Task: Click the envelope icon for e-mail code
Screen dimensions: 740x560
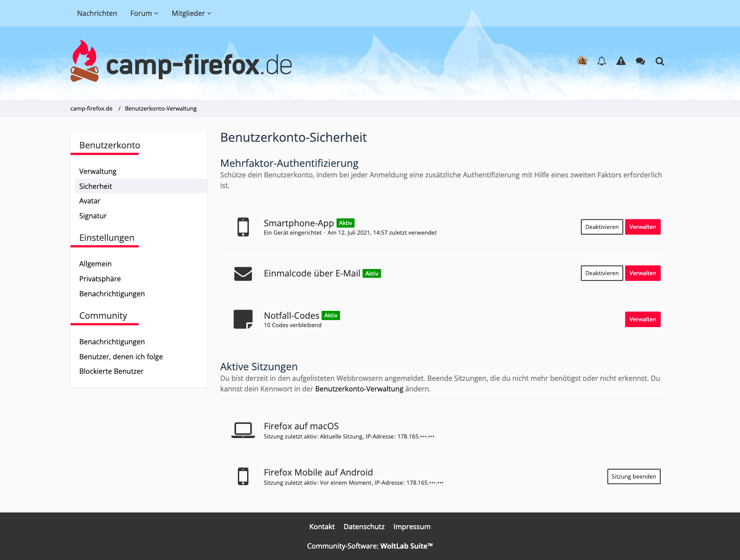Action: pos(243,273)
